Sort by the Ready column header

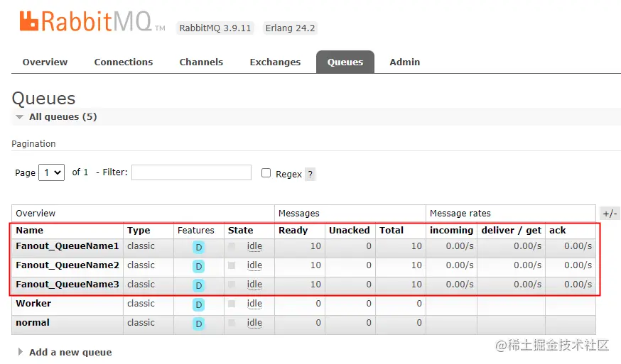(293, 231)
